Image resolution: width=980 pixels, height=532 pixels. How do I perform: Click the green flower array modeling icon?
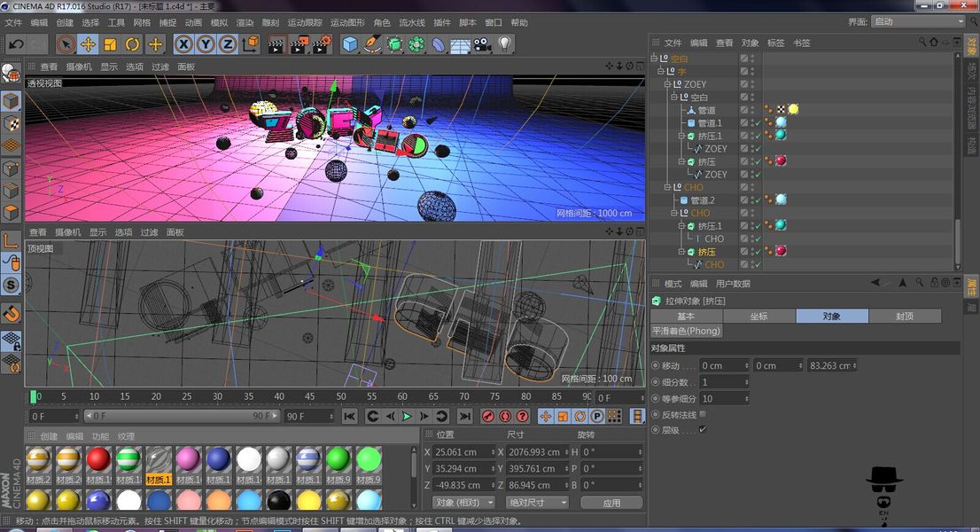[x=416, y=44]
